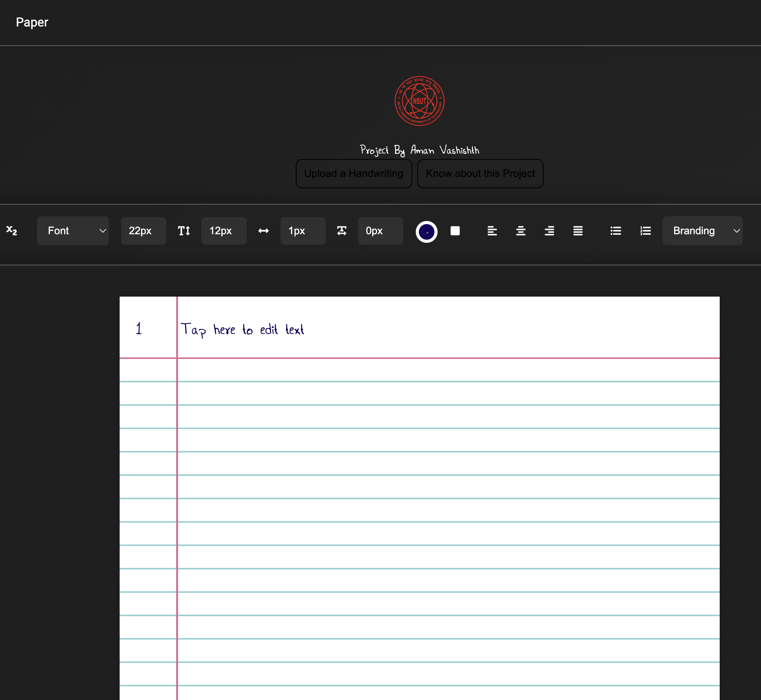
Task: Open the ink color picker circle
Action: click(427, 231)
